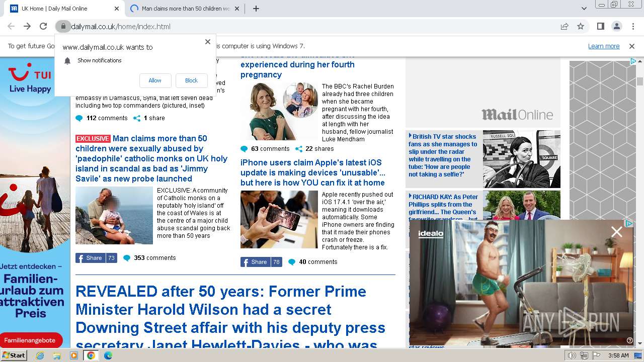The image size is (644, 362).
Task: Open the Chrome profile avatar
Action: [616, 26]
